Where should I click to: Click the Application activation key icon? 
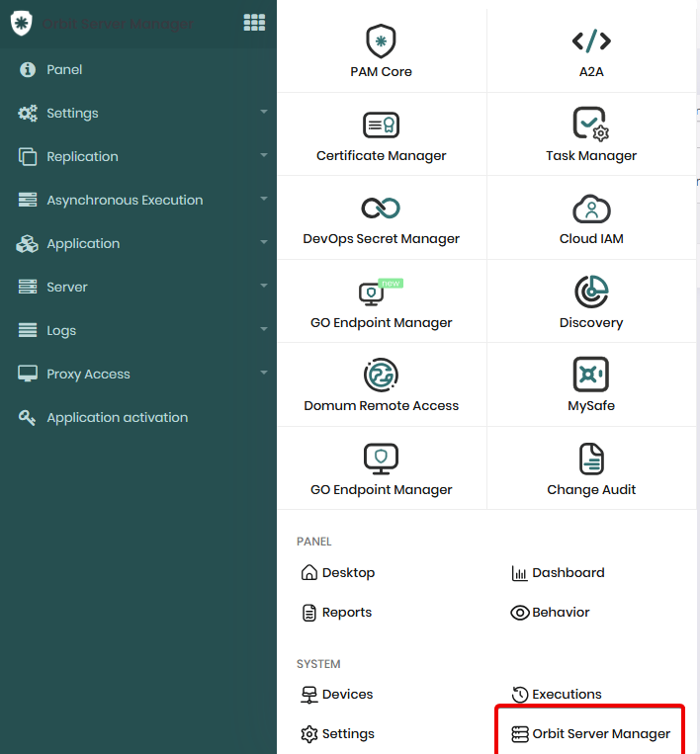pos(27,418)
